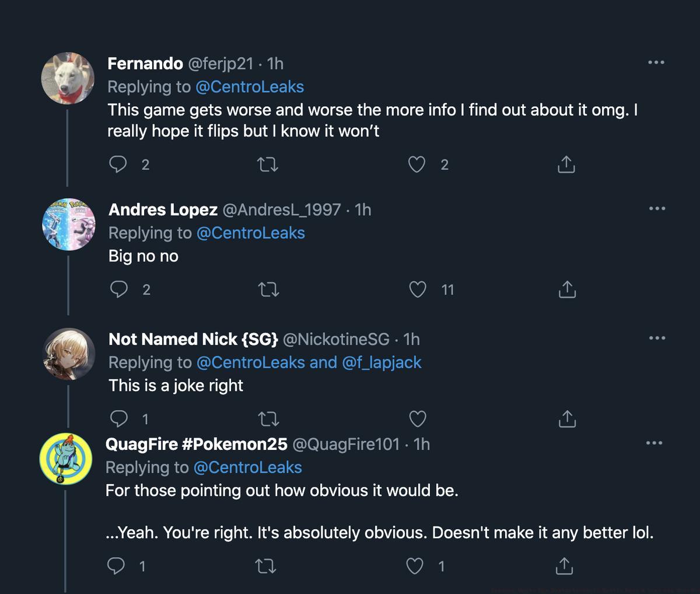
Task: Share QuagFire's tweet
Action: tap(564, 565)
